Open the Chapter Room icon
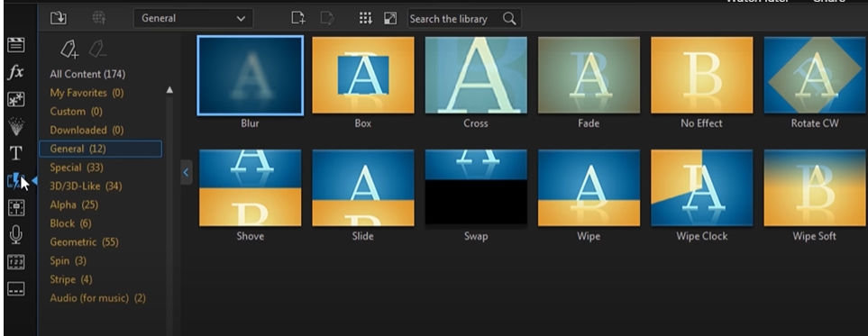This screenshot has width=868, height=336. (15, 262)
